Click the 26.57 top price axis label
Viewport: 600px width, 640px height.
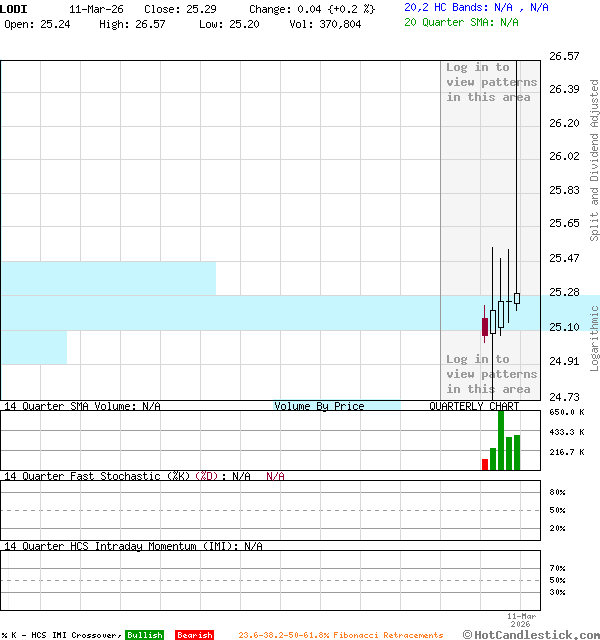[565, 56]
